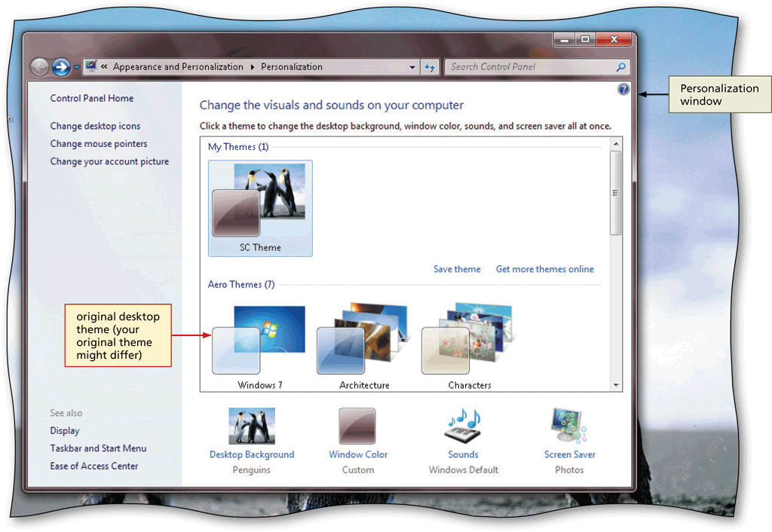Open the Sounds musical notes icon
Screen dimensions: 772x532
(x=464, y=425)
